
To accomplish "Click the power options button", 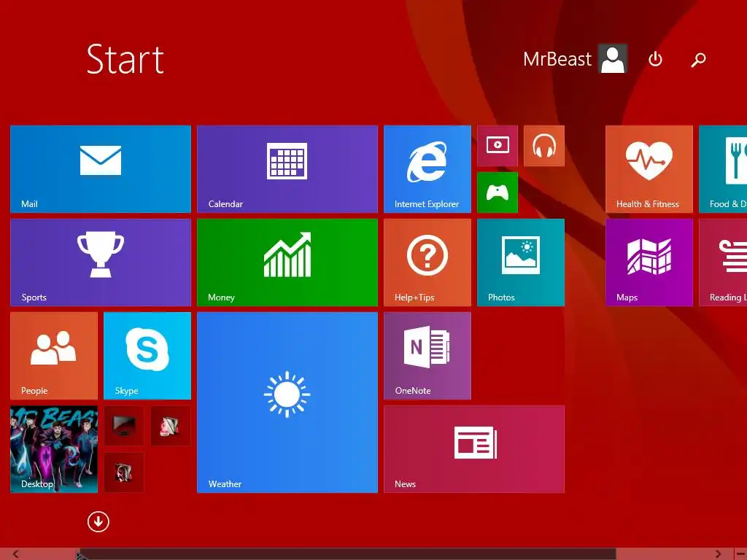I will coord(656,59).
